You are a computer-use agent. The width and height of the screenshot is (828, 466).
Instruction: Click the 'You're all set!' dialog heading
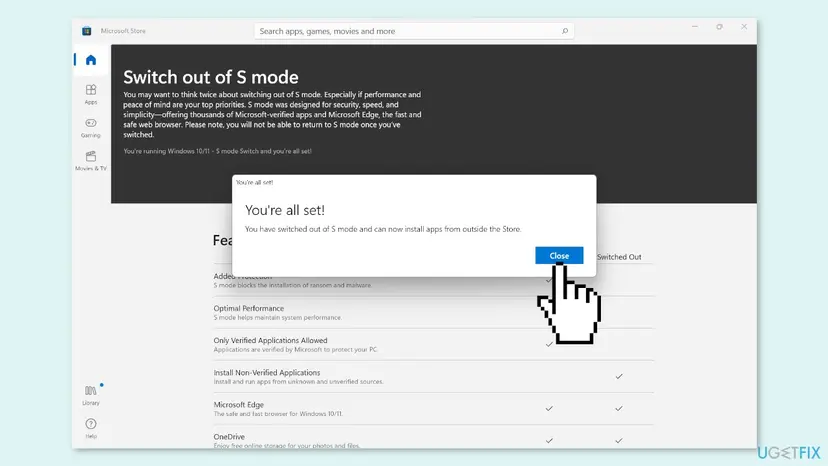tap(285, 210)
